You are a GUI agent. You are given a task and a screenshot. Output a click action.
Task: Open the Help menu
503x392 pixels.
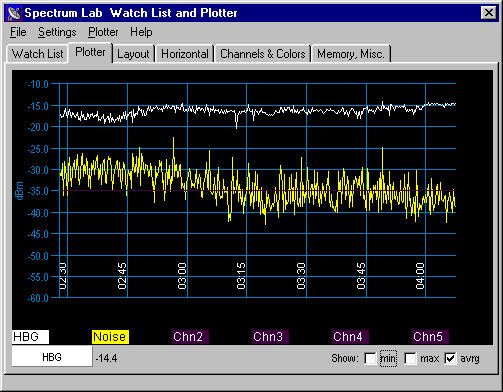[x=141, y=32]
